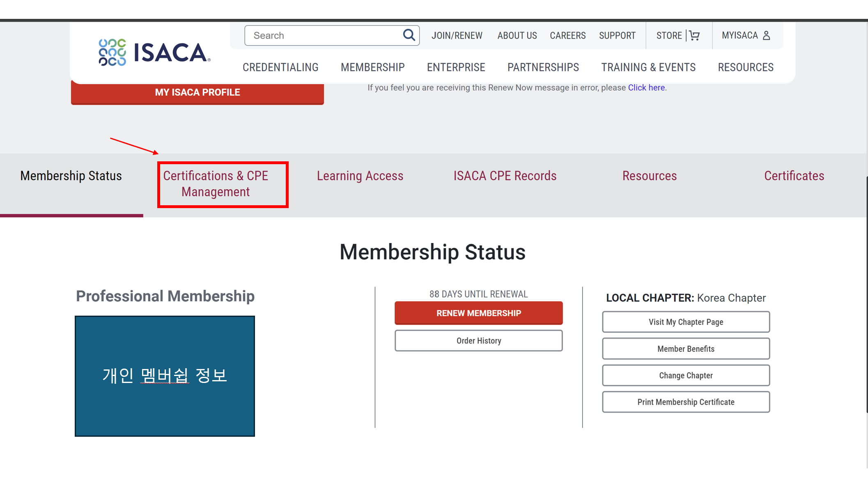Click the blue membership info card
This screenshot has height=486, width=868.
[165, 376]
